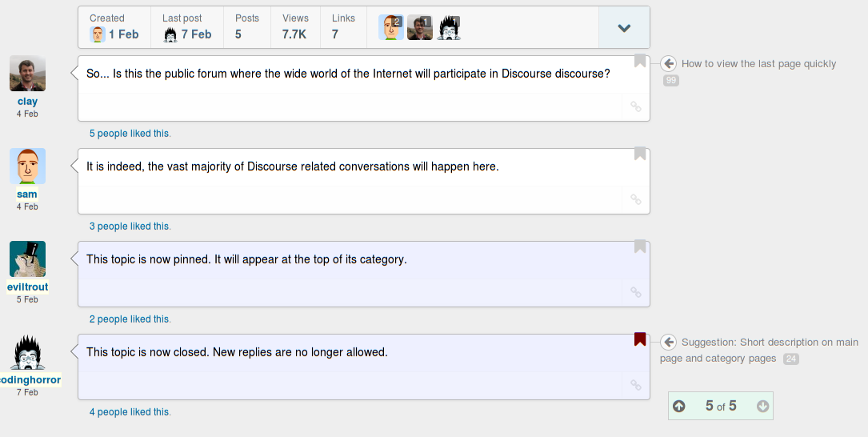Click sam's reply 'It is indeed, the vast majority'
The image size is (868, 437).
pos(292,166)
